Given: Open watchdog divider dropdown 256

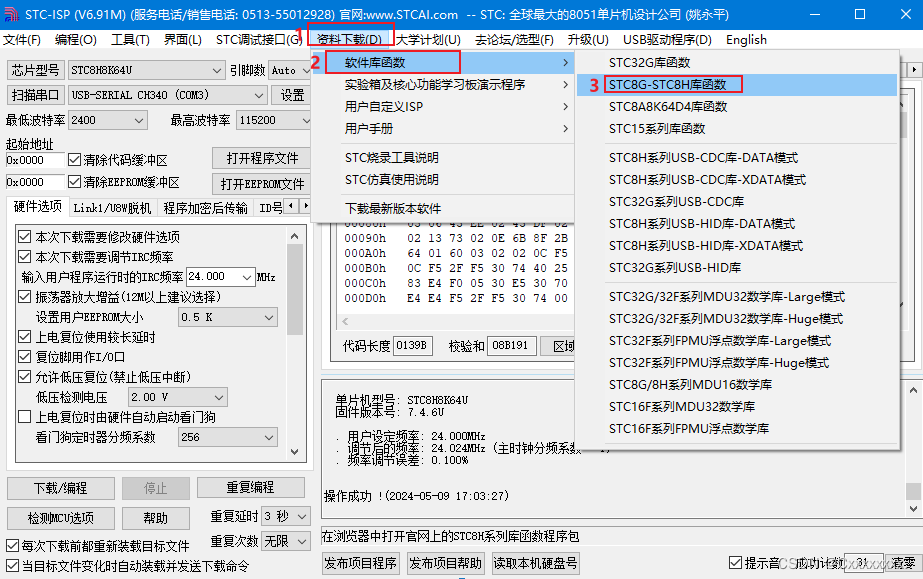Looking at the screenshot, I should pos(228,437).
